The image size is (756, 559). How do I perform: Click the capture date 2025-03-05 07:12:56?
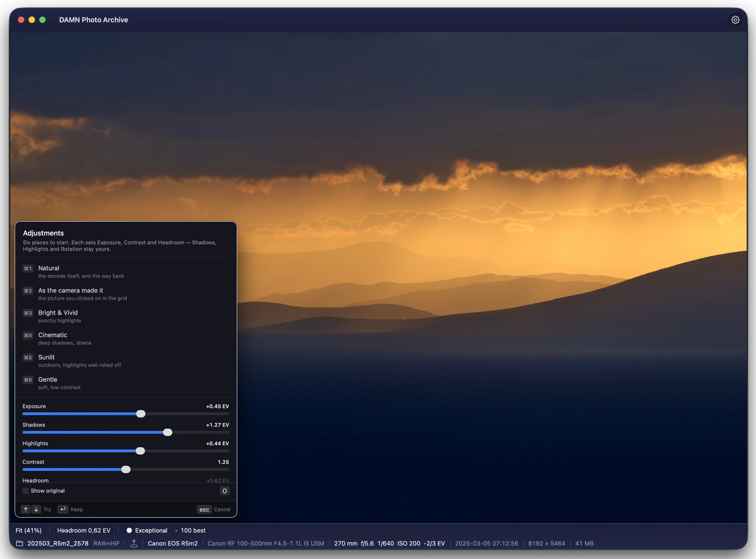[x=486, y=543]
